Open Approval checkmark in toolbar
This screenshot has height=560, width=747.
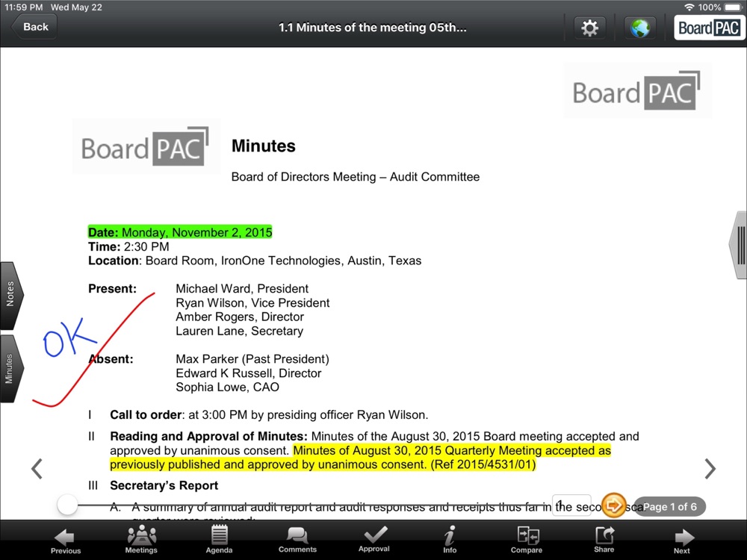coord(374,540)
